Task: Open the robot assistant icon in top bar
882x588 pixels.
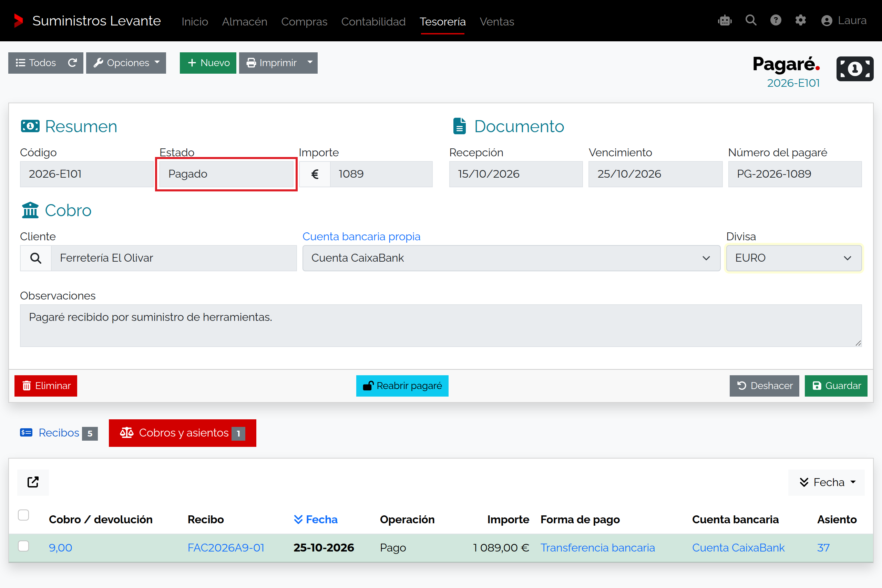Action: [x=725, y=20]
